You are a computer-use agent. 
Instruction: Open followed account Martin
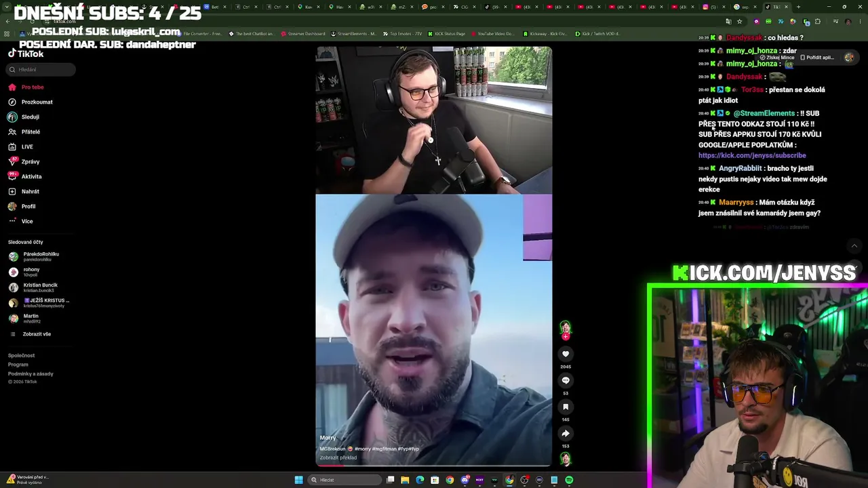[x=24, y=318]
